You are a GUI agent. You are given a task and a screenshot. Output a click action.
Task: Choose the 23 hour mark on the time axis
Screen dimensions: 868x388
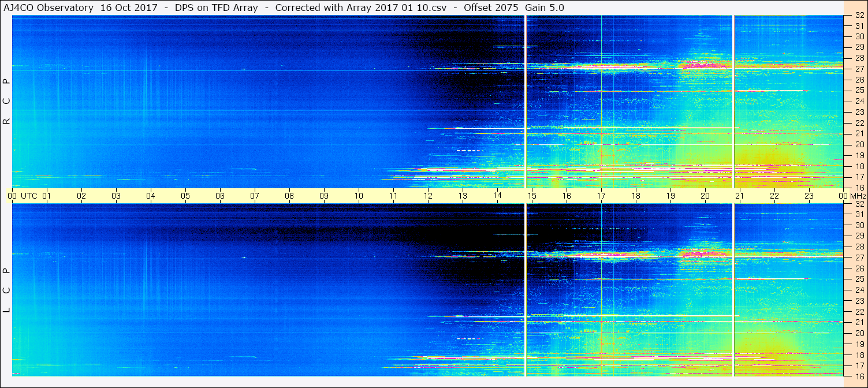809,196
